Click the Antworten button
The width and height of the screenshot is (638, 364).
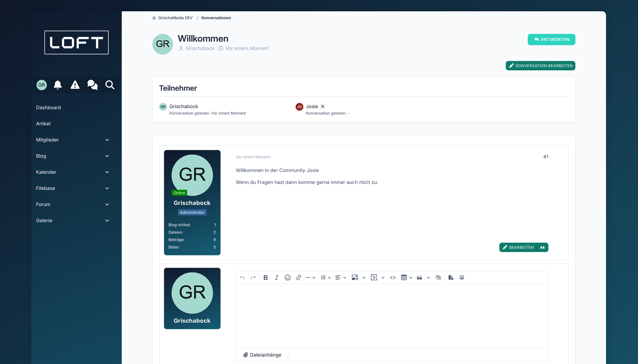click(x=551, y=40)
